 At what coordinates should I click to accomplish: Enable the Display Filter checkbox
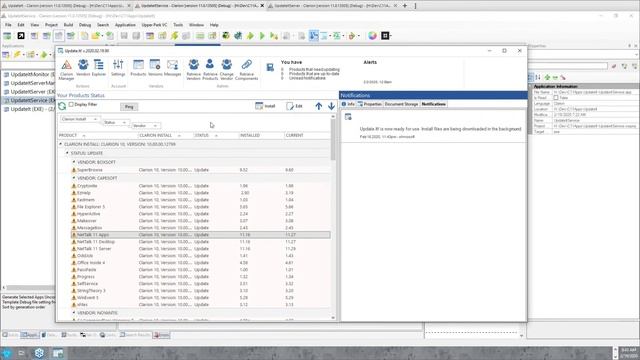pos(71,104)
